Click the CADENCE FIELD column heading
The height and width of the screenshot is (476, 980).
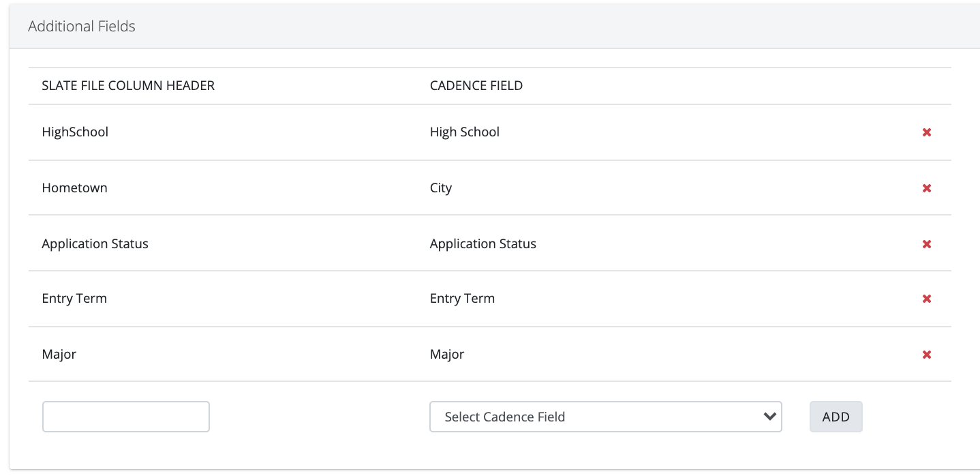point(476,86)
